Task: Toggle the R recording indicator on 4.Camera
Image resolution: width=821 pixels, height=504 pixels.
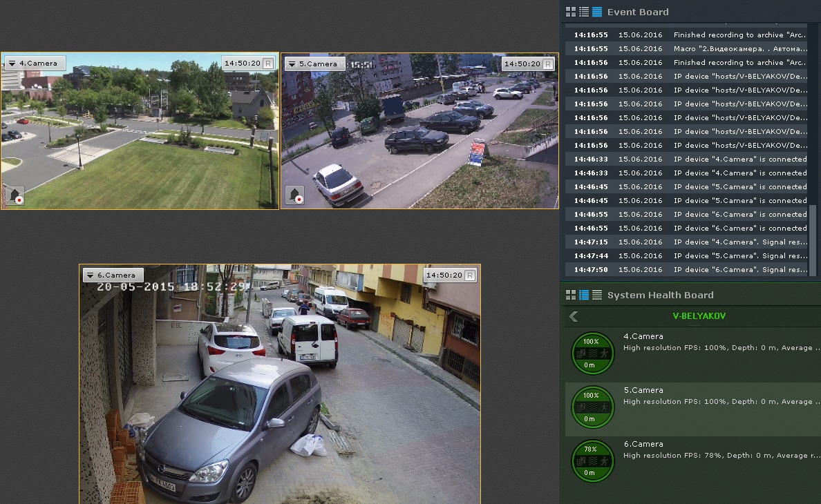Action: click(x=268, y=64)
